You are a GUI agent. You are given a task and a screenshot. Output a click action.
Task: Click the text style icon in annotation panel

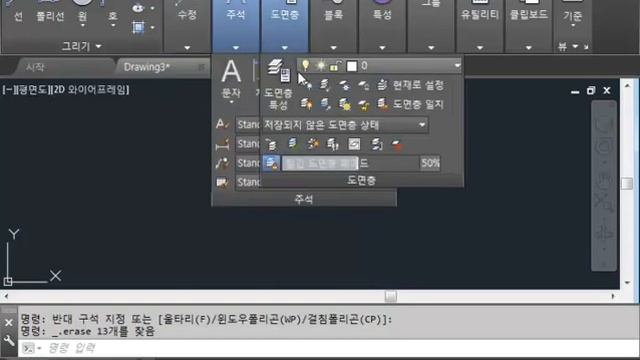tap(223, 124)
